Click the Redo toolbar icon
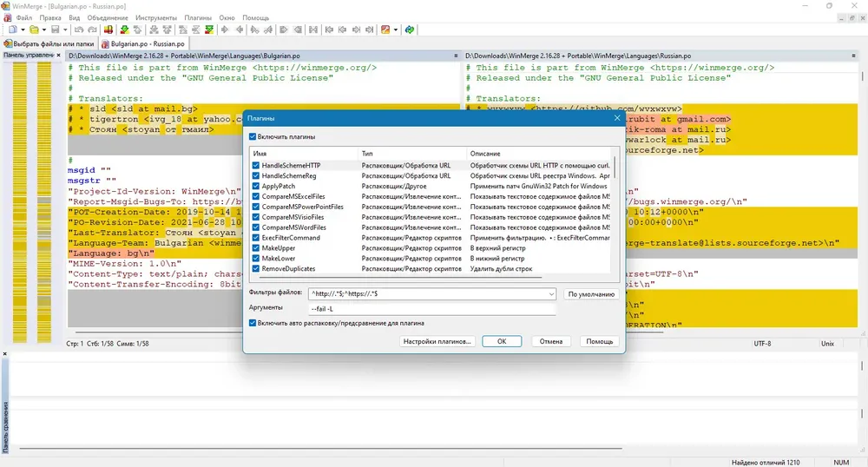Screen dimensions: 868x467 92,30
